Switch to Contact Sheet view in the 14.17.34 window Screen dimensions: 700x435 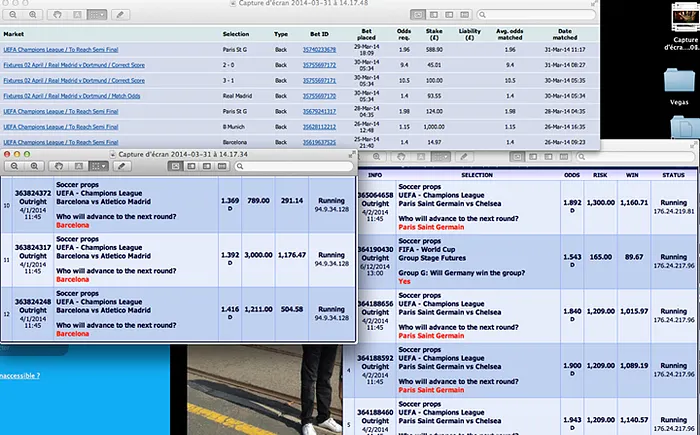(222, 166)
